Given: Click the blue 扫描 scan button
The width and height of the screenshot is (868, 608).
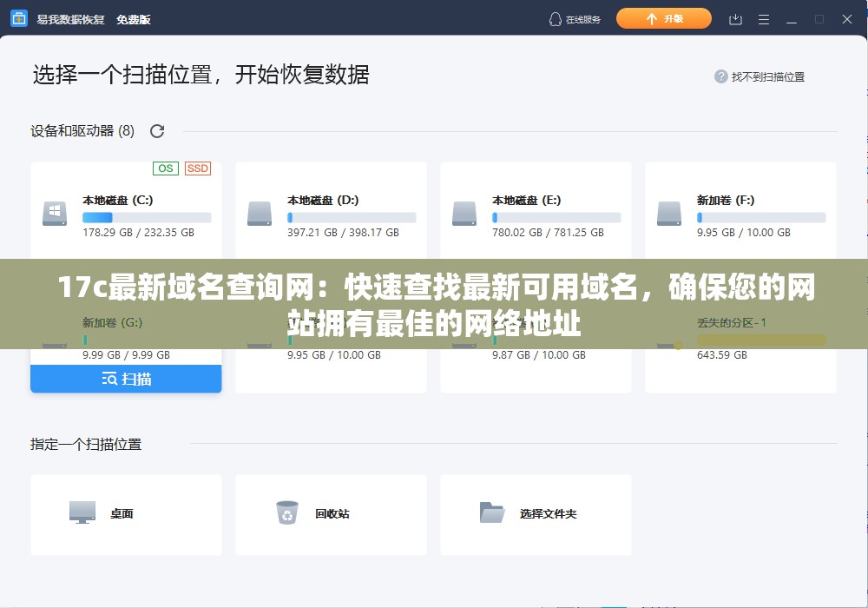Looking at the screenshot, I should [x=126, y=379].
